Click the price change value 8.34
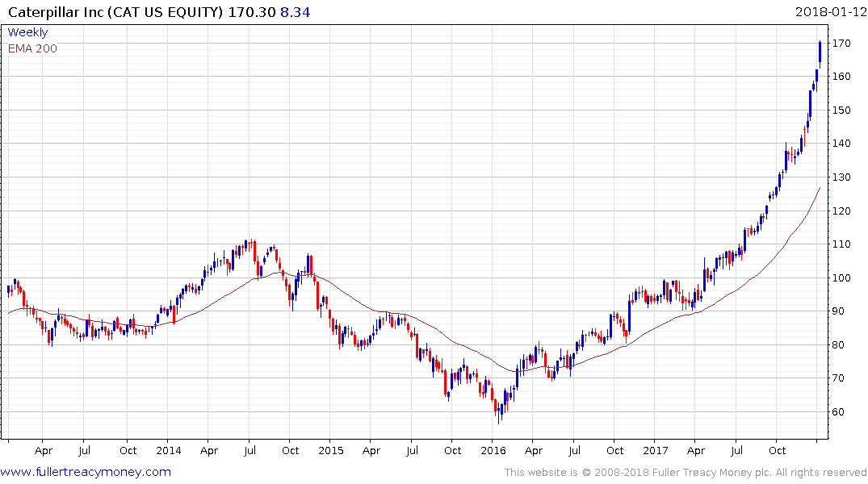This screenshot has width=868, height=484. 295,12
